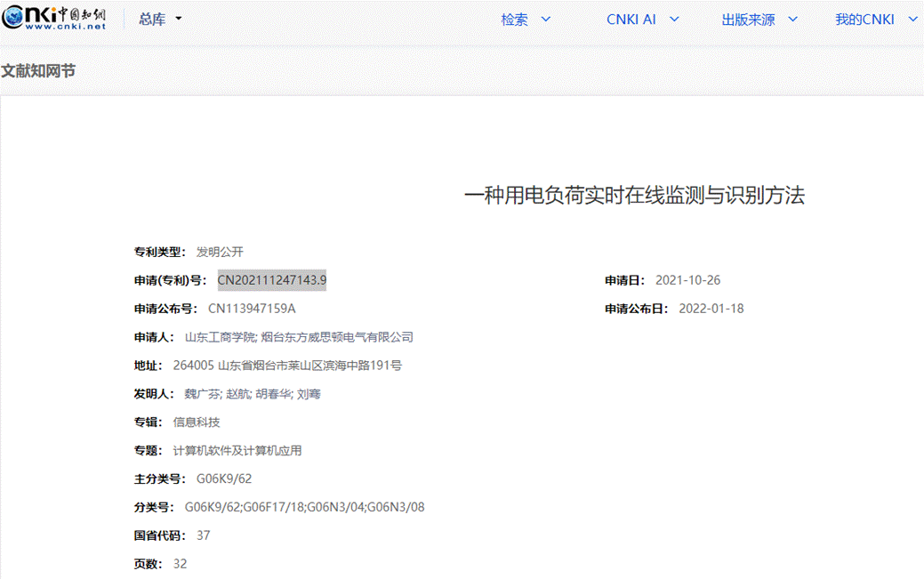Select inventor 魏广芬
924x579 pixels.
coord(202,394)
